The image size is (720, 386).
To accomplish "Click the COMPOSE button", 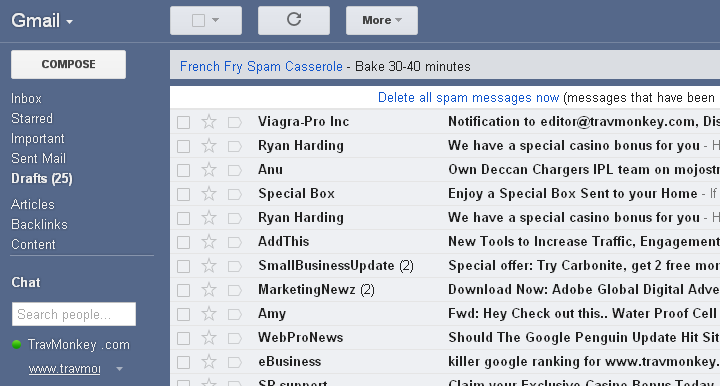I will click(68, 64).
